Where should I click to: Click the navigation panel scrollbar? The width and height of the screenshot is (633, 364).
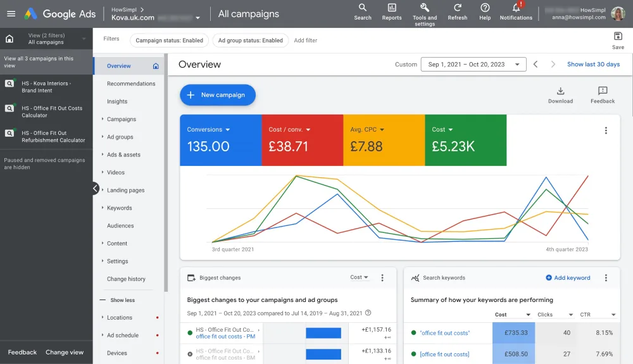coord(166,172)
